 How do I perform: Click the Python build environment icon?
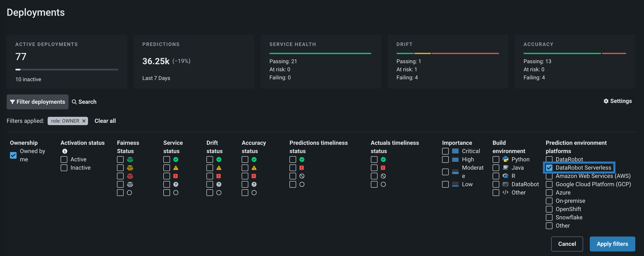pyautogui.click(x=505, y=159)
